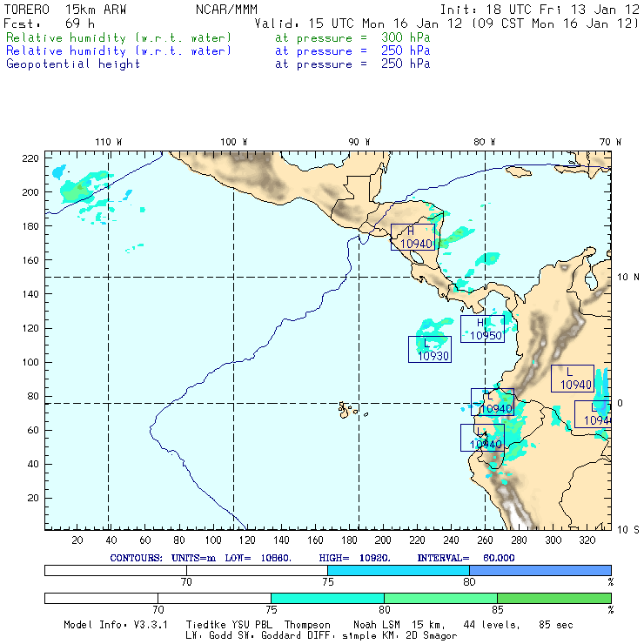Select the light green 80–85% lower colorbar segment
This screenshot has height=644, width=644.
440,598
